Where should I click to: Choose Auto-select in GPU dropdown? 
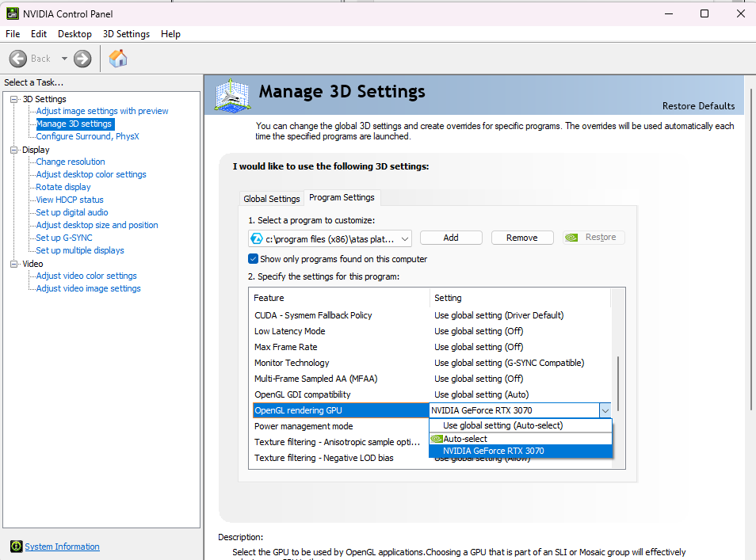click(x=521, y=439)
